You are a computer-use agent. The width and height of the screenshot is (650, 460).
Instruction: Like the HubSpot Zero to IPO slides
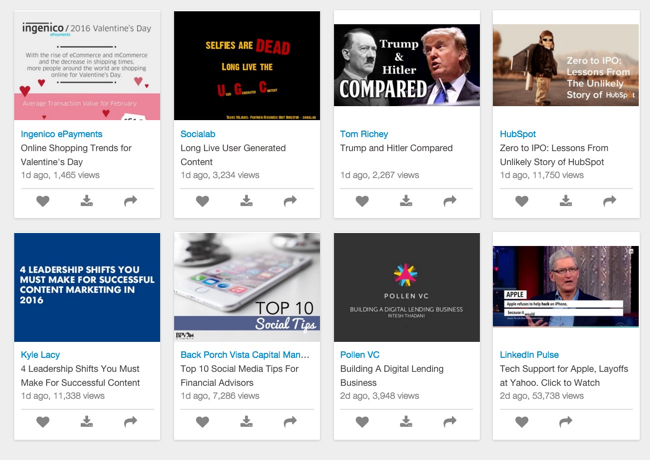coord(522,201)
